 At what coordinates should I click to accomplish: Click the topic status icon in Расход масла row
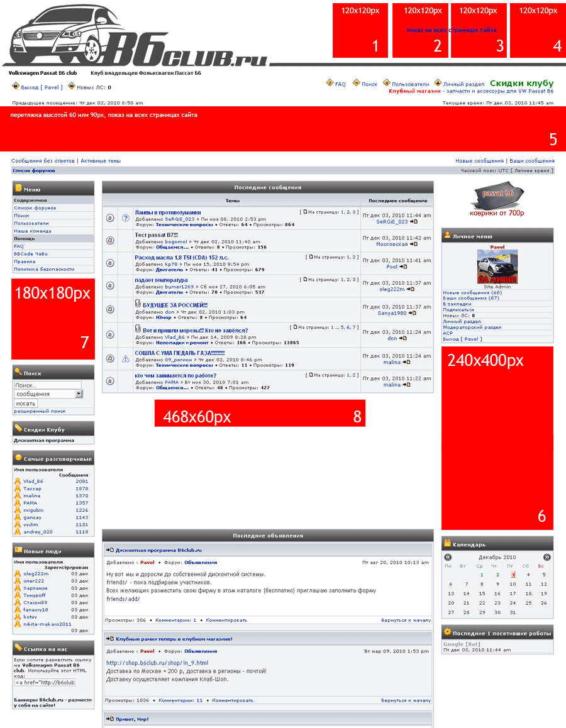[x=110, y=263]
